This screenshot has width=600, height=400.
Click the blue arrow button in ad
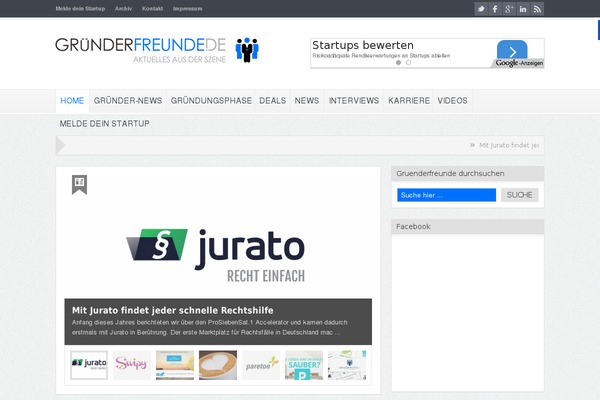pyautogui.click(x=512, y=51)
